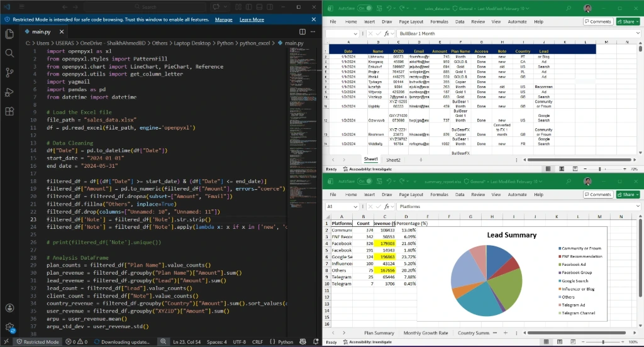Screen dimensions: 644x347
Task: Open the Source Control view
Action: [9, 72]
